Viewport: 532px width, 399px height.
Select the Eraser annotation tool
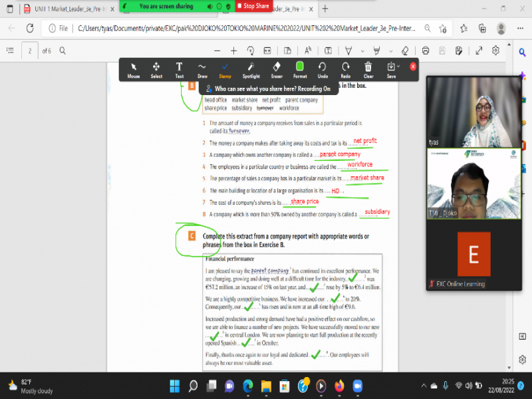pos(276,69)
